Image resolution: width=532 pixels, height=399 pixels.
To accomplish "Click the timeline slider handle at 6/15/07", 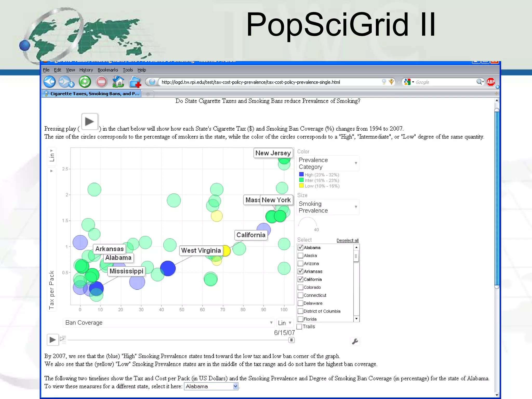I will point(291,340).
